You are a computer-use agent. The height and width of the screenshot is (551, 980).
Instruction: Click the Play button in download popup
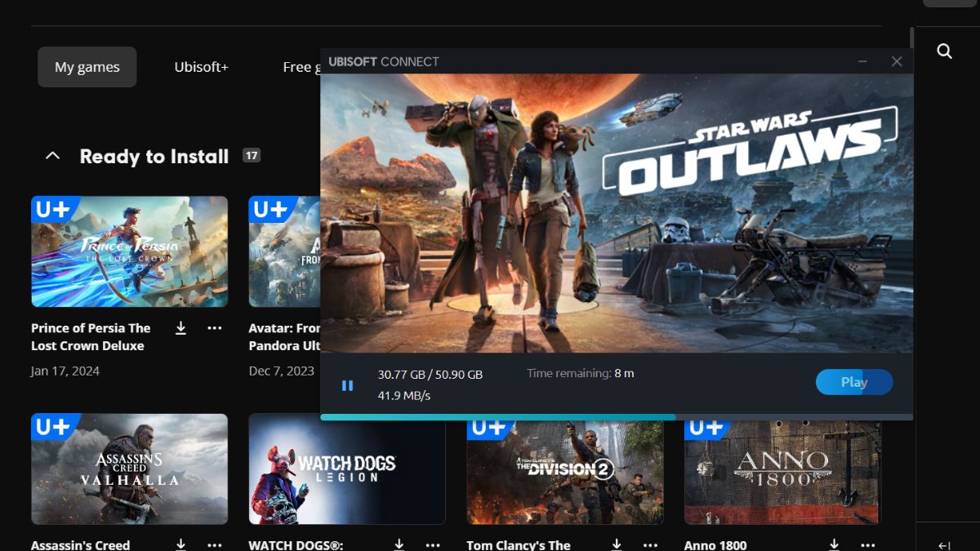(854, 382)
